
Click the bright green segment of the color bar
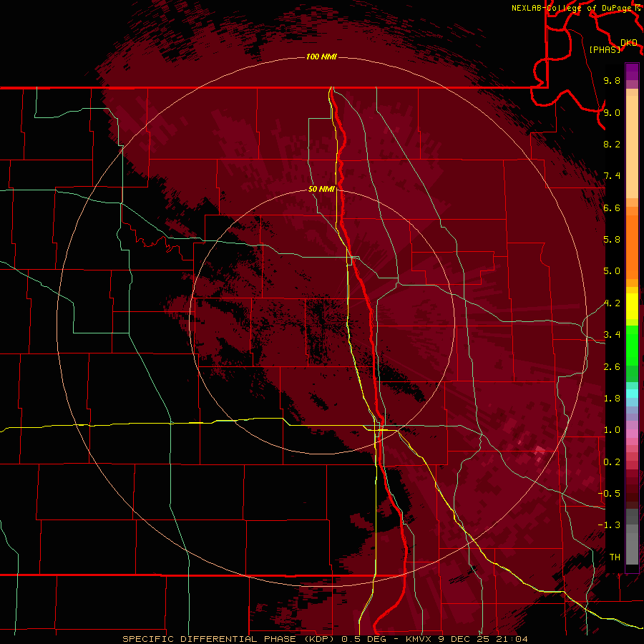coord(632,346)
